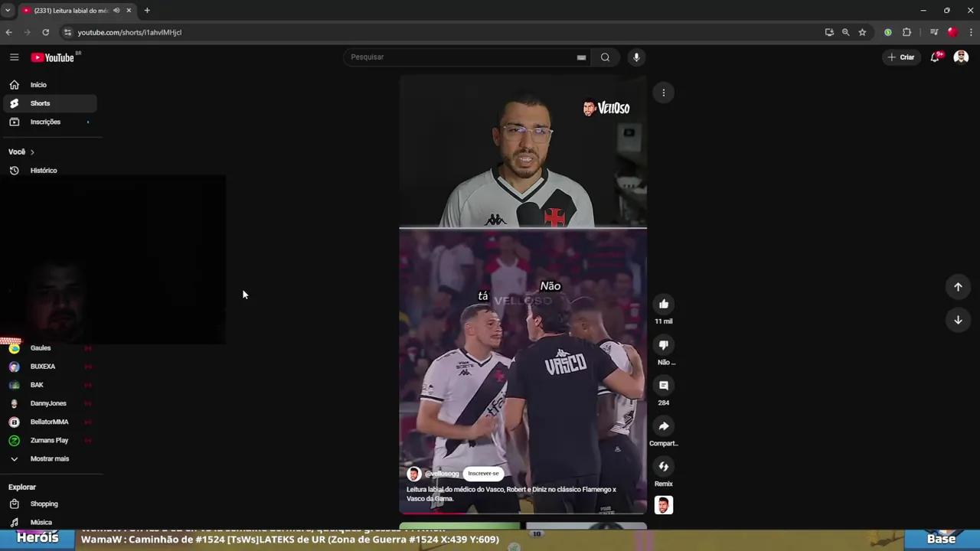Viewport: 980px width, 551px height.
Task: Install app via address bar icon
Action: click(x=829, y=32)
